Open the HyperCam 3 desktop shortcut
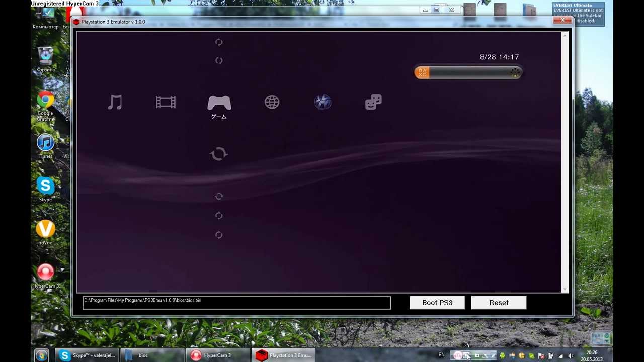Screen dimensions: 644x362 coord(45,276)
